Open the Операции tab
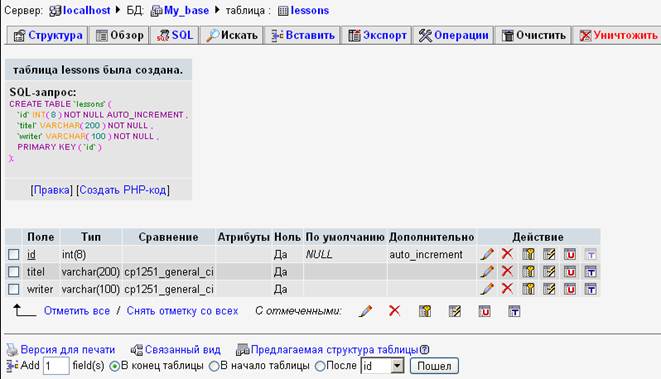 coord(454,35)
